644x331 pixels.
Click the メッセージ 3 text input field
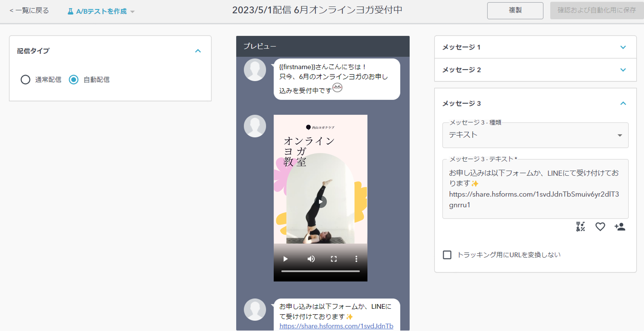click(535, 189)
